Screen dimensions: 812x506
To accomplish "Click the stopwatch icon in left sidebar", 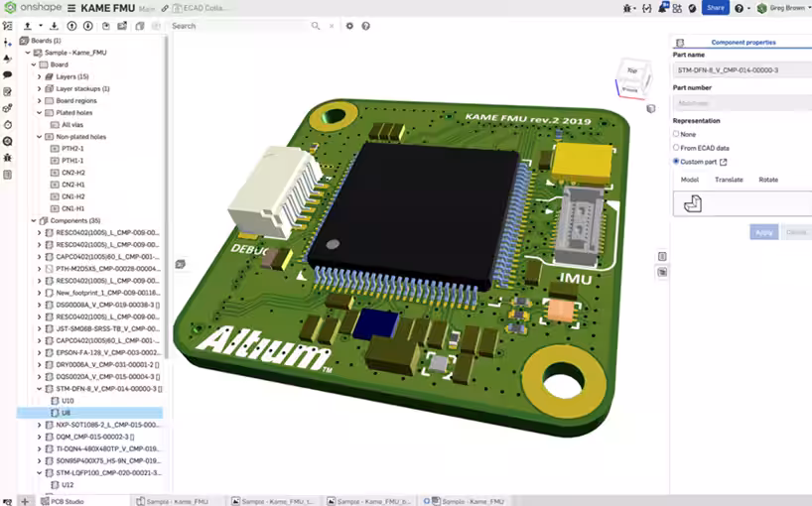I will click(x=7, y=125).
